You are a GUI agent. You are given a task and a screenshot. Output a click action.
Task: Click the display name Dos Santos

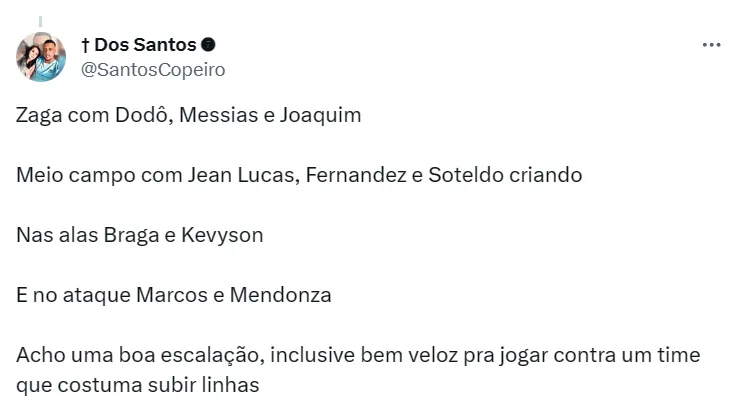click(x=147, y=45)
